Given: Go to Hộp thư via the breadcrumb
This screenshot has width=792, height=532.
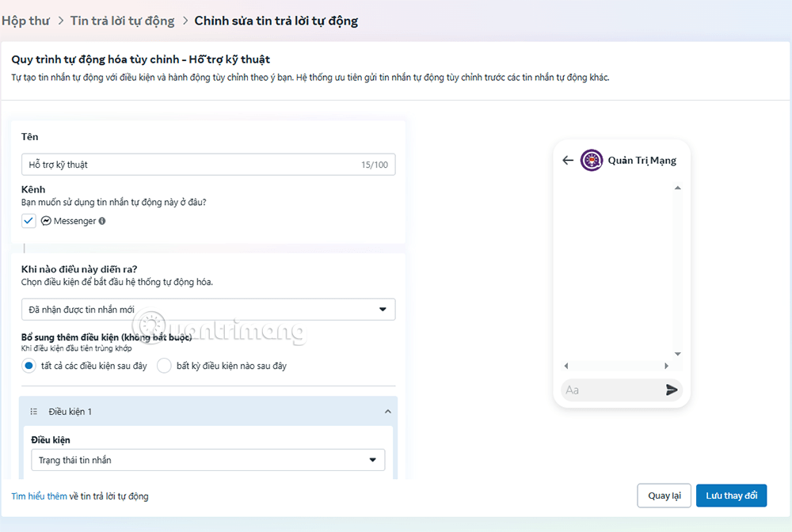Looking at the screenshot, I should click(26, 20).
